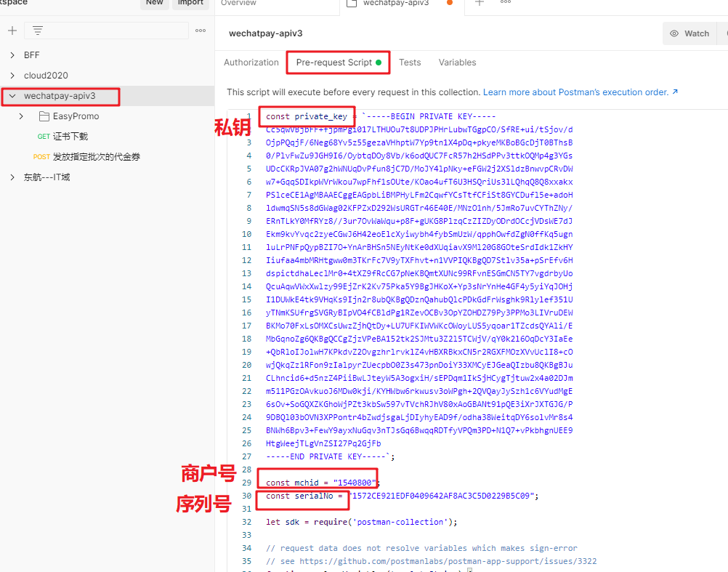The width and height of the screenshot is (728, 572).
Task: Click the serial number value starting with 1572CE921
Action: [443, 496]
